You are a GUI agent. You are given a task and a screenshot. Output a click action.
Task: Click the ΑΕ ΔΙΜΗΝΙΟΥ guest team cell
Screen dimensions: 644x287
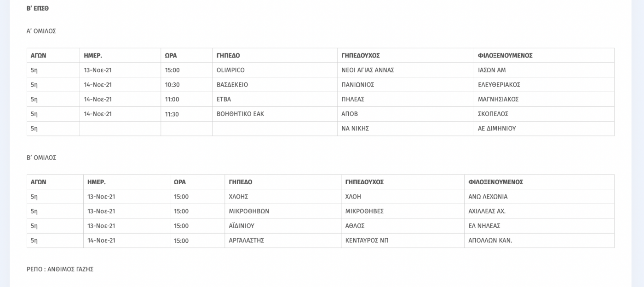click(x=544, y=129)
